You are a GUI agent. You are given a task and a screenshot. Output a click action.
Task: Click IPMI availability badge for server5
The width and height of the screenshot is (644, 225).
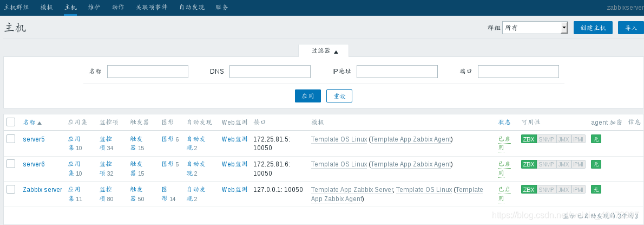coord(579,139)
